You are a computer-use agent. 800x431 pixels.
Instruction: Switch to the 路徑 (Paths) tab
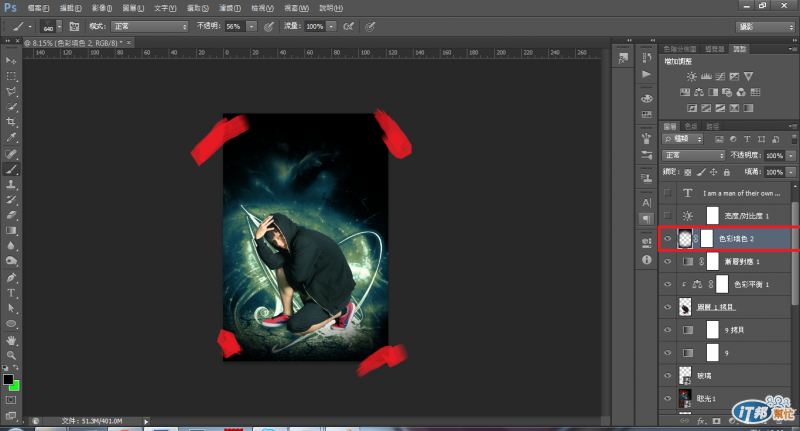(713, 126)
